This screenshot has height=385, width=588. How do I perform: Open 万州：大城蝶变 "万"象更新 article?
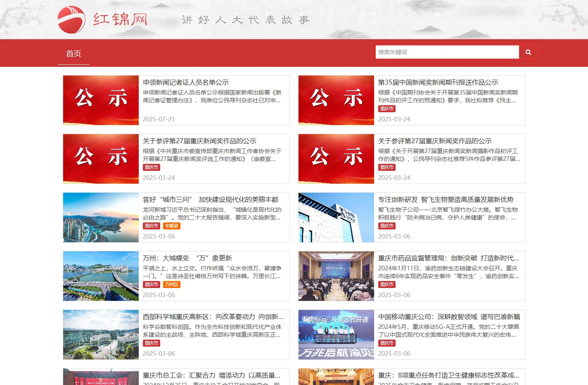tap(187, 258)
